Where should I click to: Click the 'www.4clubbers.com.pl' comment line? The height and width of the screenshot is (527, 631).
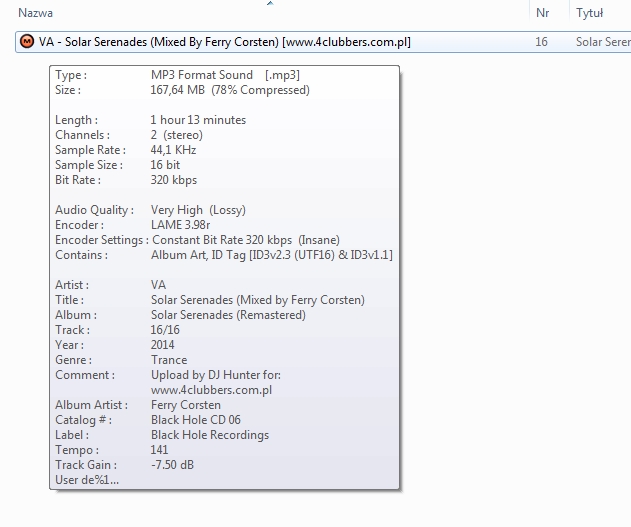click(x=212, y=390)
